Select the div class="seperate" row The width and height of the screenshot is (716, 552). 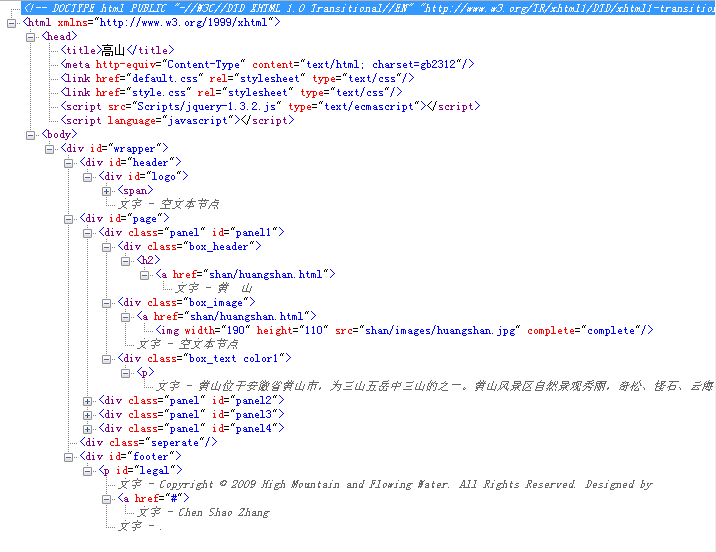coord(148,442)
